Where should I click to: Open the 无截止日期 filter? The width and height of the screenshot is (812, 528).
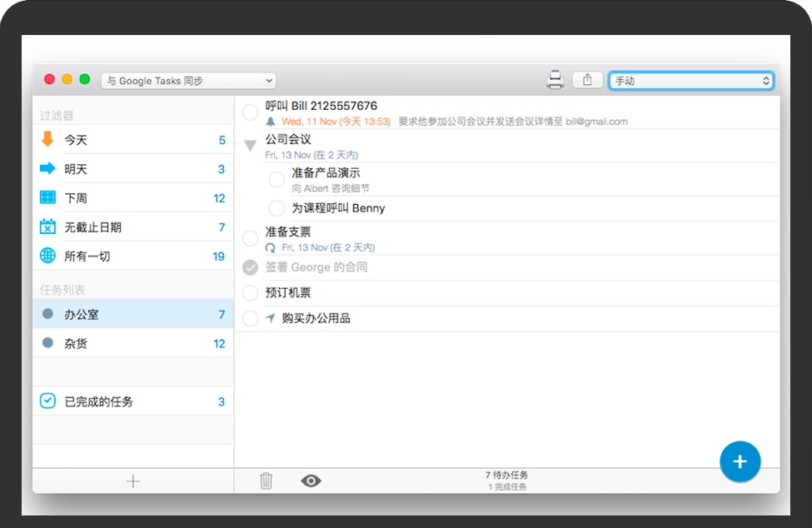[x=92, y=227]
